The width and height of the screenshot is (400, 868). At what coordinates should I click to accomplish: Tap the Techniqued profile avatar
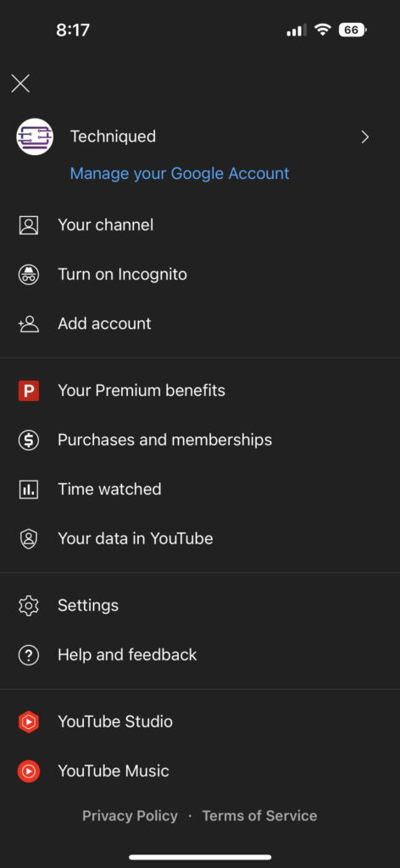pos(35,136)
